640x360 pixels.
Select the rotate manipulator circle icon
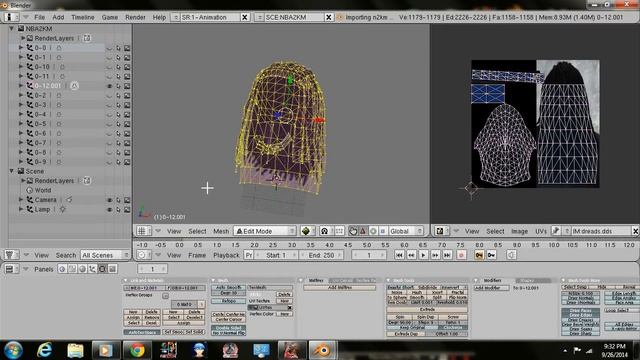(x=373, y=231)
